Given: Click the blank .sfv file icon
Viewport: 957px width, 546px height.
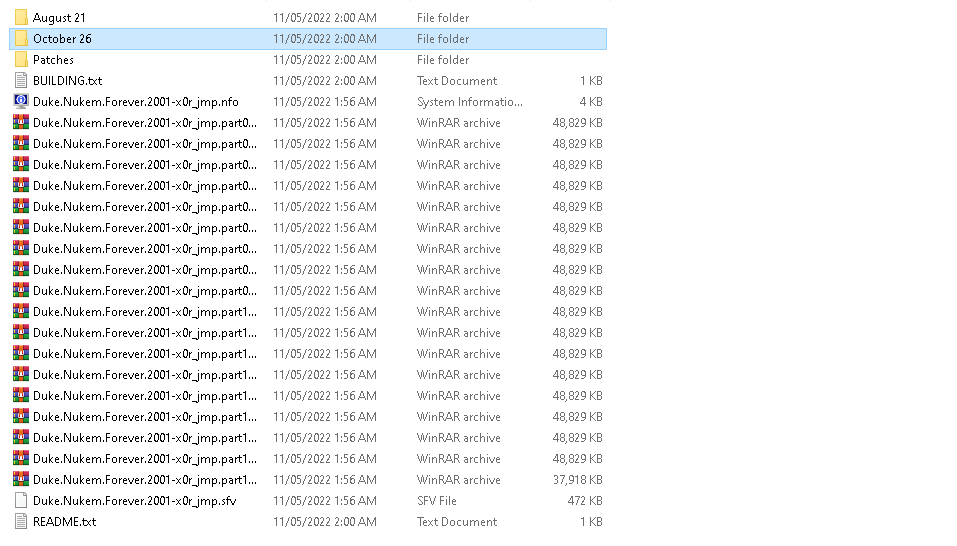Looking at the screenshot, I should pos(21,500).
